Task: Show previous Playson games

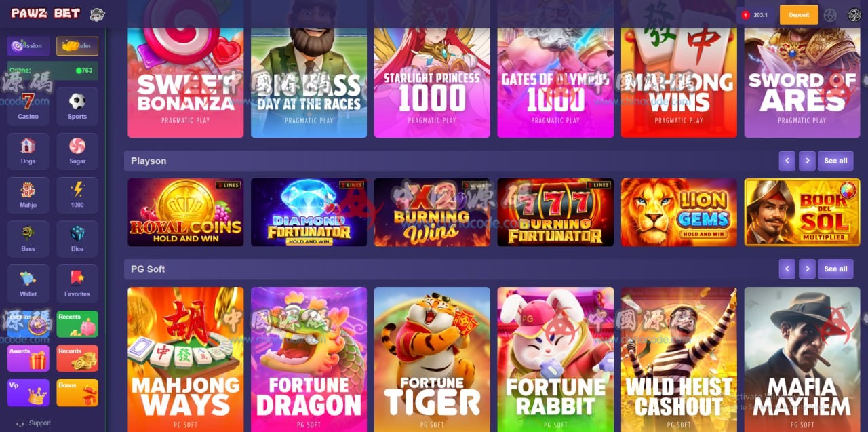Action: (x=787, y=161)
